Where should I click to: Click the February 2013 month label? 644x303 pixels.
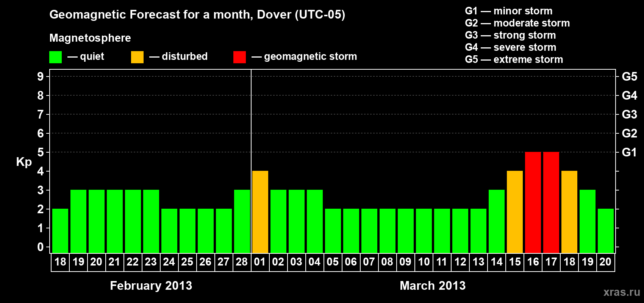[x=151, y=286]
